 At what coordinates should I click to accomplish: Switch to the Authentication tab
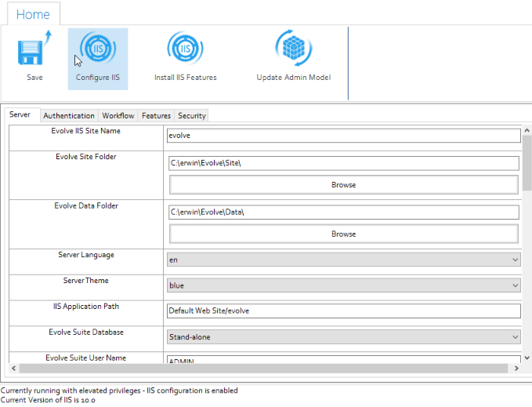click(x=69, y=116)
